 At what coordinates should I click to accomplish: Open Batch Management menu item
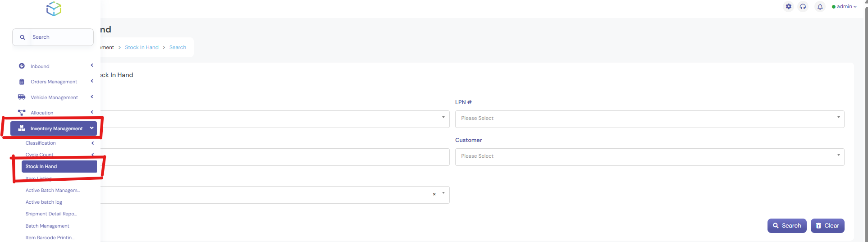47,226
